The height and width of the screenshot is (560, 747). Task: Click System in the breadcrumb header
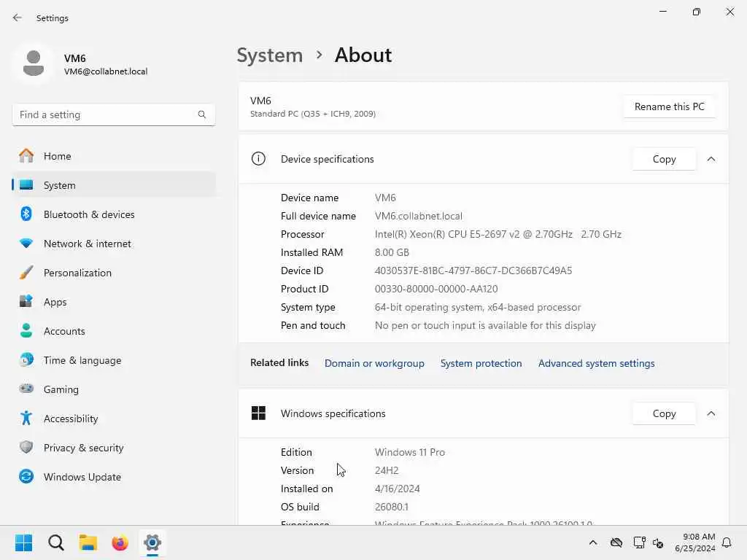(x=270, y=55)
